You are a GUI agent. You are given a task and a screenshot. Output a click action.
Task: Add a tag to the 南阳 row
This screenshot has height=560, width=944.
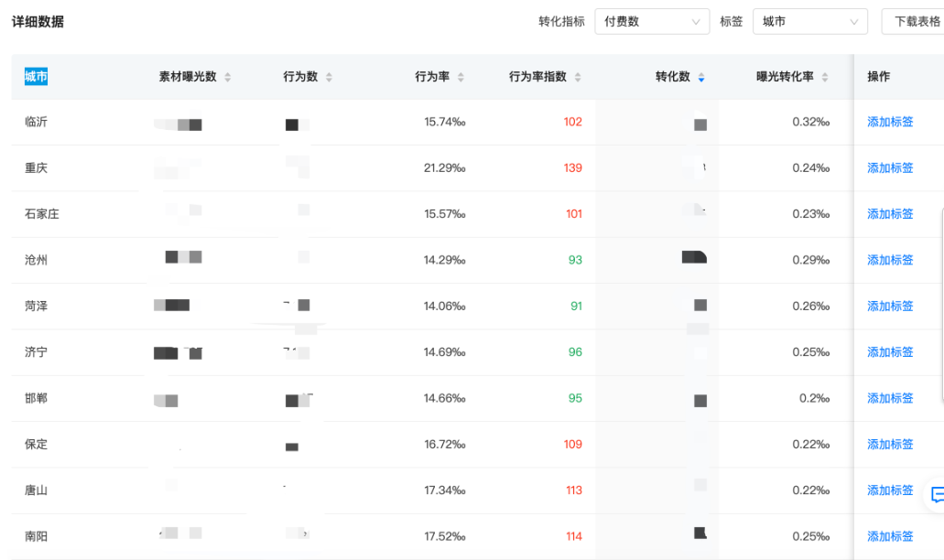tap(888, 536)
